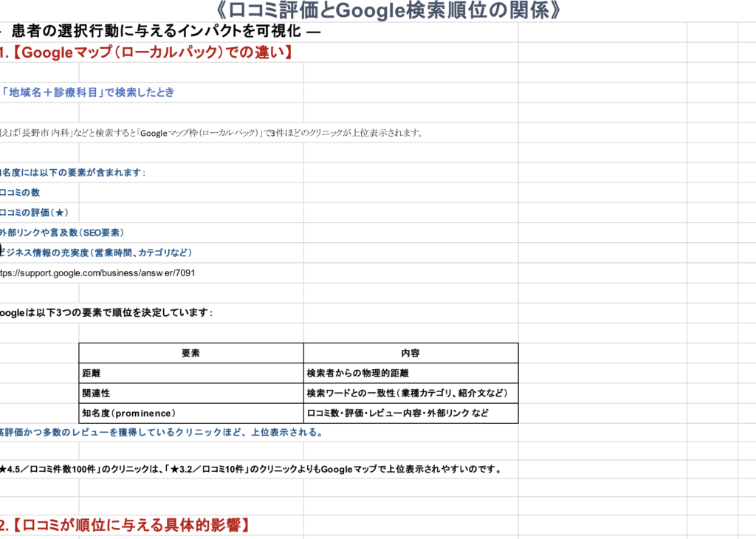Click the 距離 cell in the table

(190, 374)
